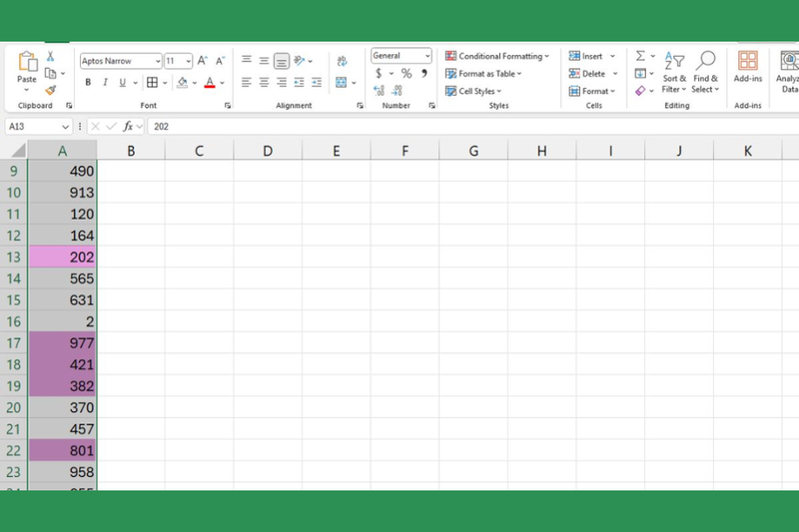This screenshot has width=799, height=532.
Task: Click the Paste clipboard icon
Action: coord(27,62)
